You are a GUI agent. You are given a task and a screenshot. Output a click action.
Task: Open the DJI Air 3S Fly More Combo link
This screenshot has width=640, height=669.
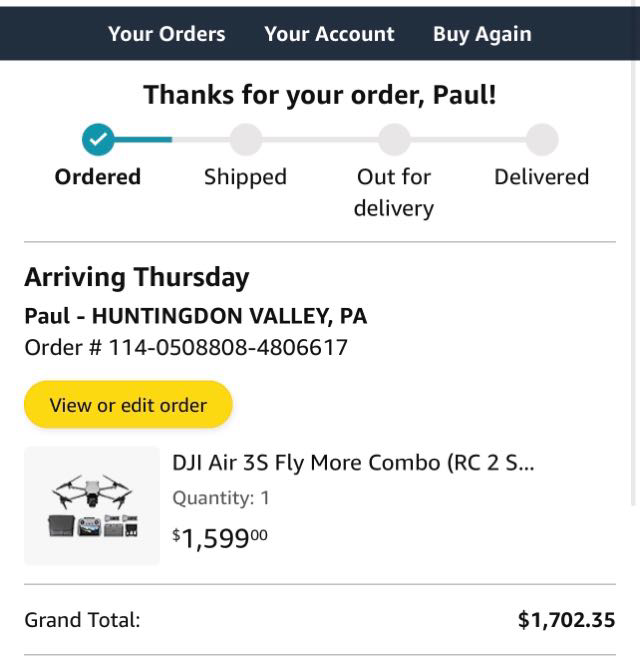click(x=353, y=463)
